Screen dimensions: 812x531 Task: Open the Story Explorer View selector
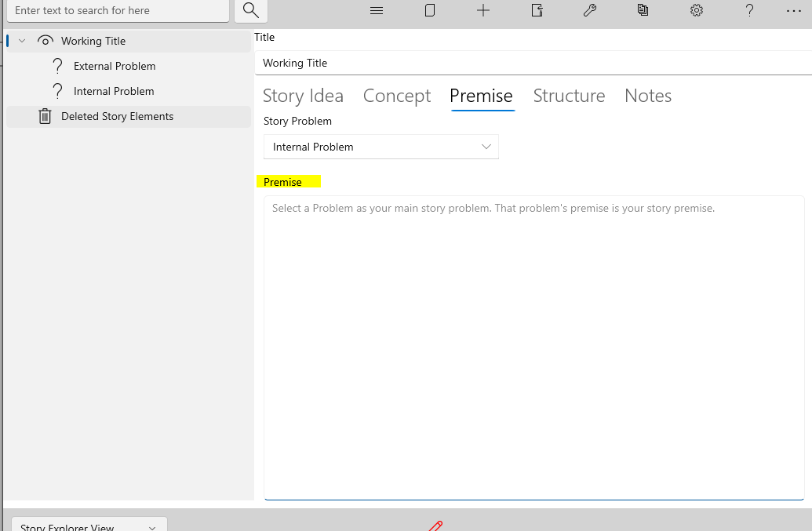pos(89,526)
